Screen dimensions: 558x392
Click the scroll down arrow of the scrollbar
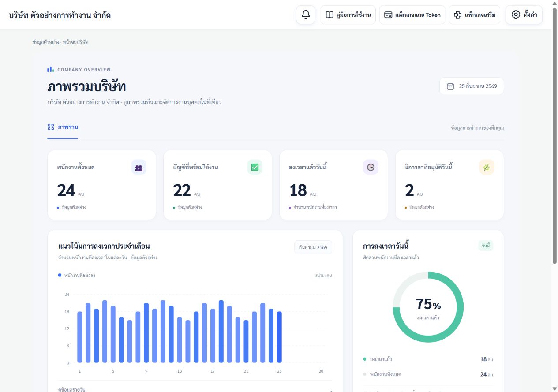(554, 388)
